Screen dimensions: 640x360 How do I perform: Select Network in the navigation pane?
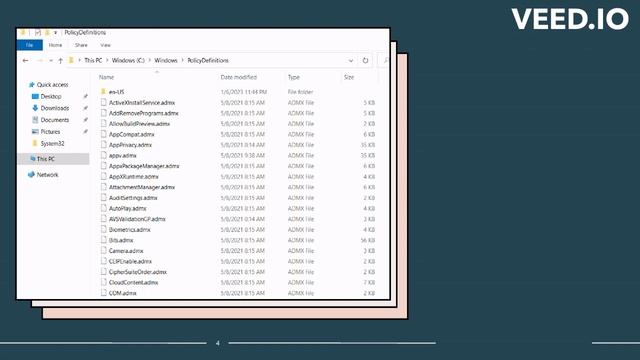[47, 175]
